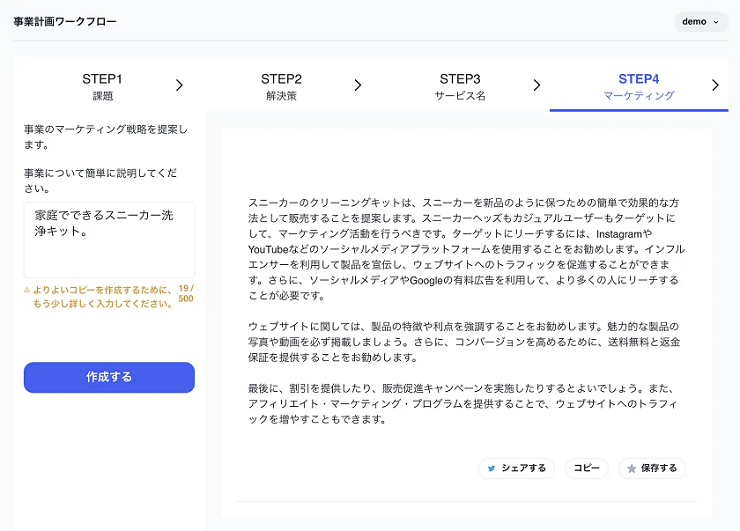Viewport: 740px width, 531px height.
Task: Click the chevron arrow after STEP2
Action: [x=358, y=85]
